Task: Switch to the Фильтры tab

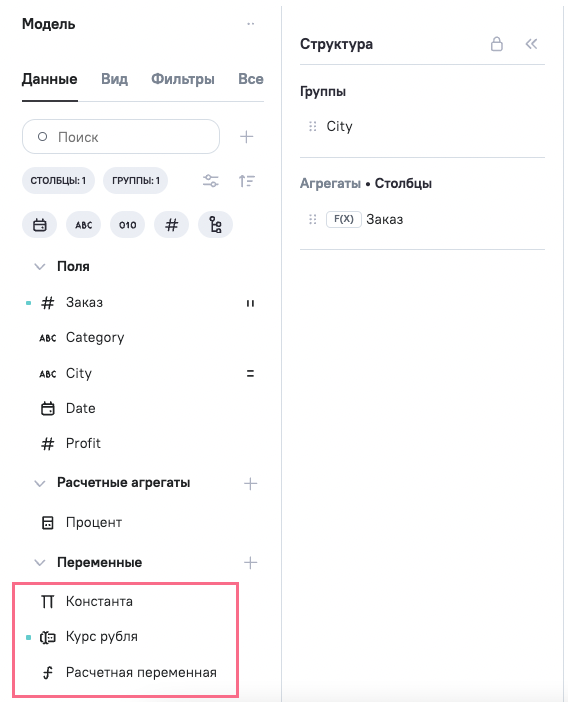Action: click(x=183, y=79)
